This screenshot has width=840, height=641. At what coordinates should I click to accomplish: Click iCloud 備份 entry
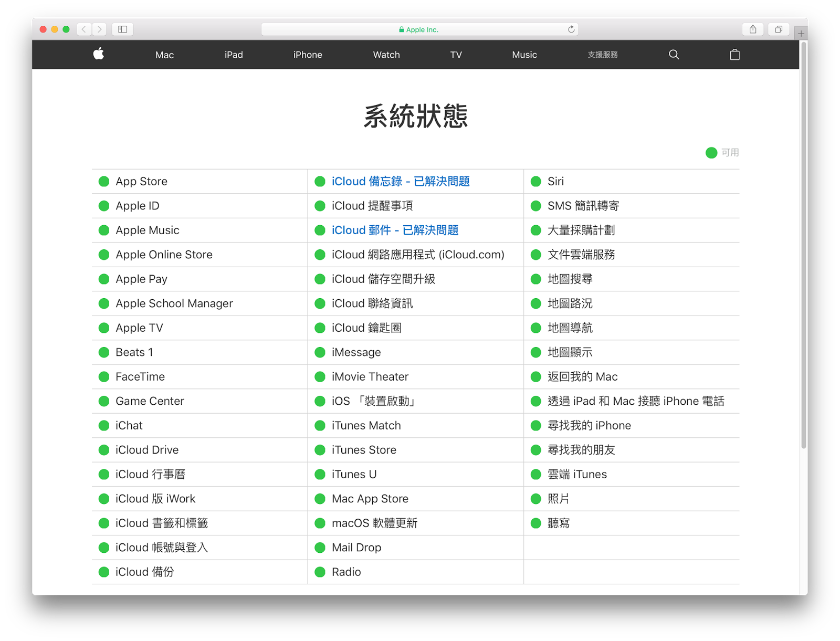coord(145,572)
